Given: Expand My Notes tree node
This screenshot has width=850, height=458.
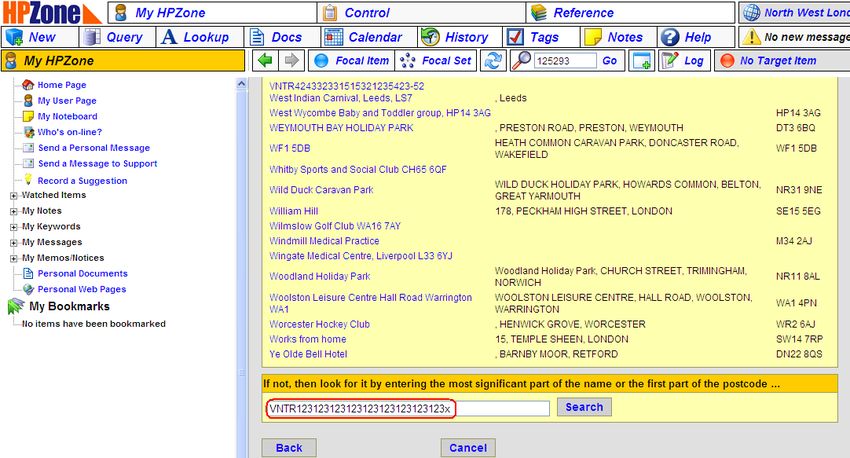Looking at the screenshot, I should coord(14,211).
